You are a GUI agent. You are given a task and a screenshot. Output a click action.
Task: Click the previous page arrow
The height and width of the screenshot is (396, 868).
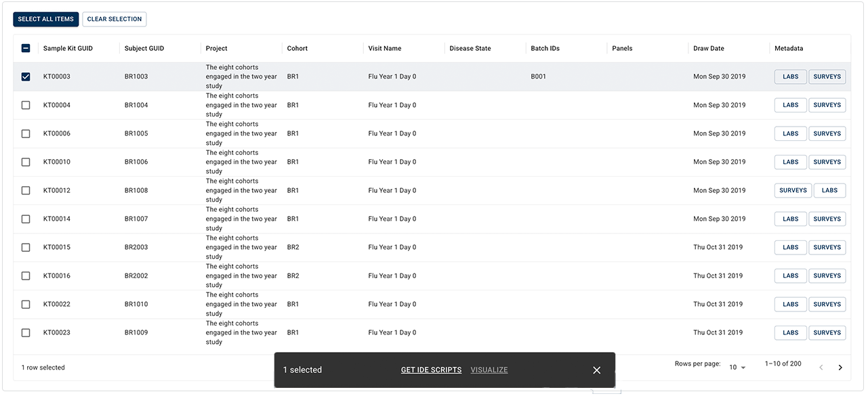[x=821, y=368]
